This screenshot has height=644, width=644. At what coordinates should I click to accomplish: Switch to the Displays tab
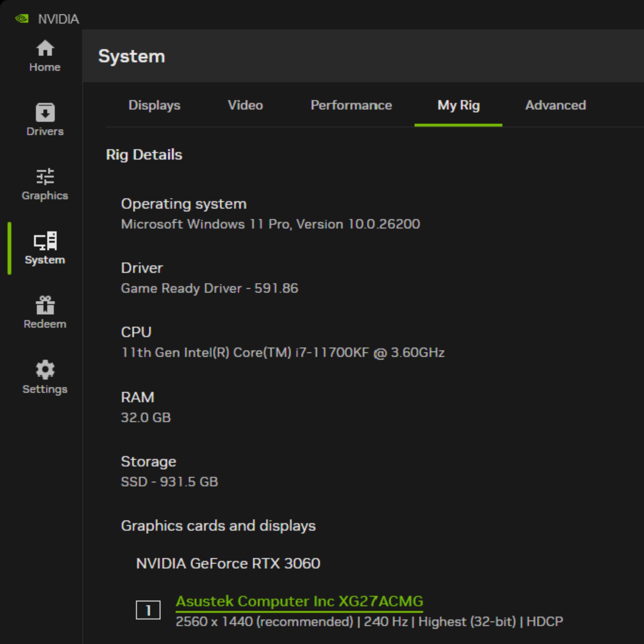154,105
